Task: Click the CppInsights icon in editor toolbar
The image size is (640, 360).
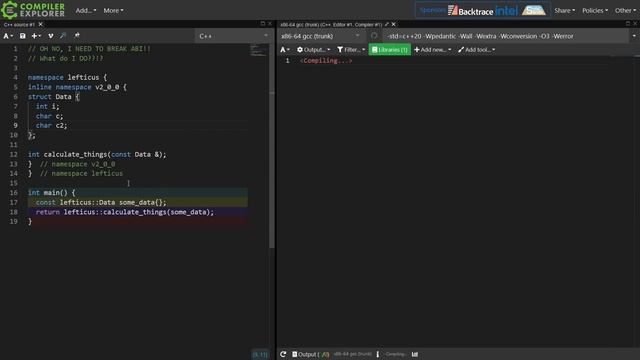Action: tap(63, 36)
